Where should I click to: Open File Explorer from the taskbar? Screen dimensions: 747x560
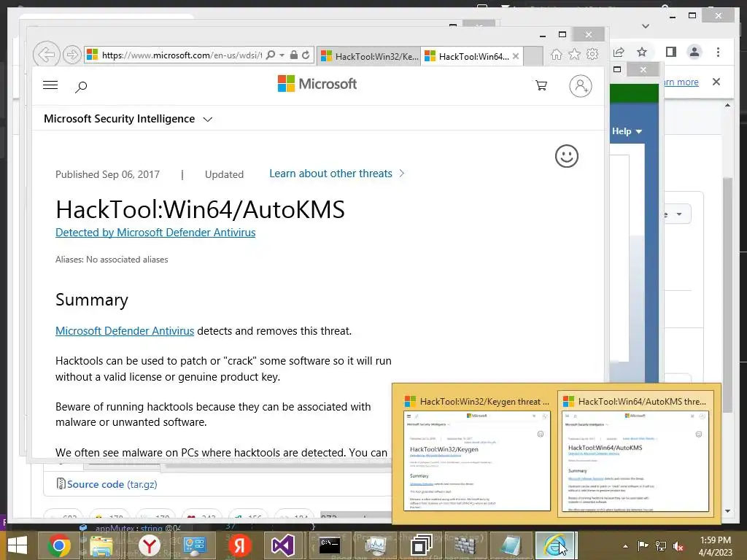click(x=101, y=545)
